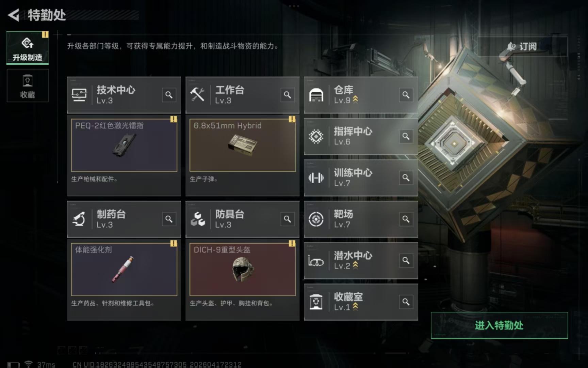Screen dimensions: 588x368
Task: Go back using the arrow beside 特勤处
Action: 14,15
